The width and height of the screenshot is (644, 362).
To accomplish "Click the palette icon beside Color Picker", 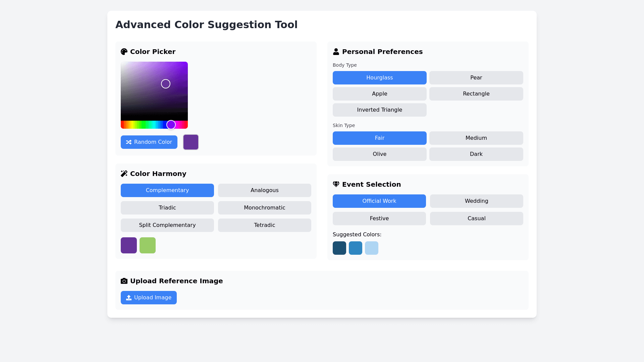I will (x=124, y=52).
